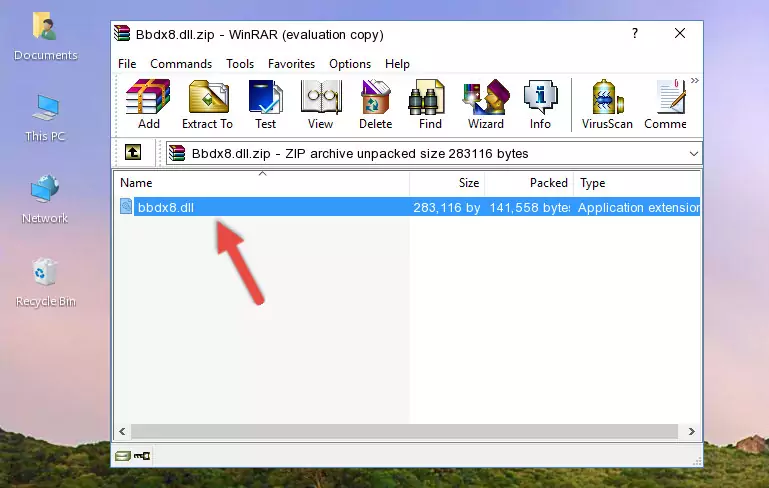Expand the hidden toolbar buttons chevron
The width and height of the screenshot is (769, 488).
coord(694,81)
